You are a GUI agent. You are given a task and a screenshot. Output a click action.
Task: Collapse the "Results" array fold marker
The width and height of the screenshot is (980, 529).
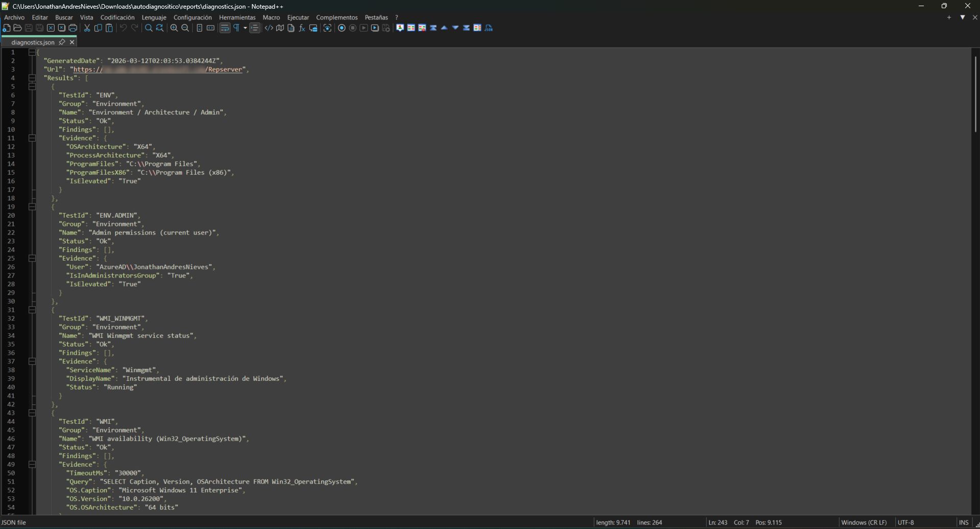(x=32, y=78)
